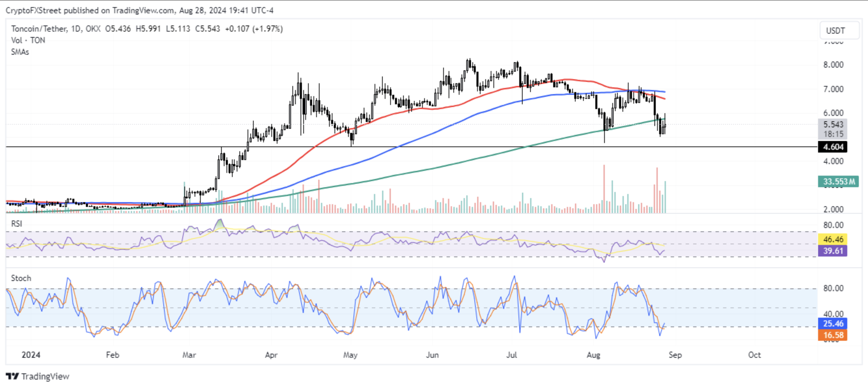
Task: Select the Toncoin/Tether symbol title
Action: pyautogui.click(x=39, y=29)
